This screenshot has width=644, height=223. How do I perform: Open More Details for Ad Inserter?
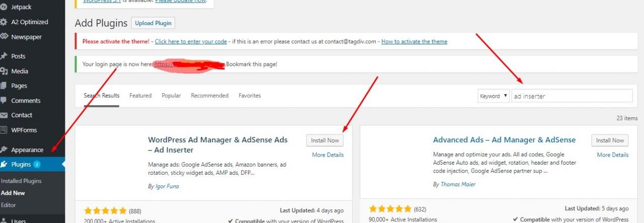[x=328, y=155]
